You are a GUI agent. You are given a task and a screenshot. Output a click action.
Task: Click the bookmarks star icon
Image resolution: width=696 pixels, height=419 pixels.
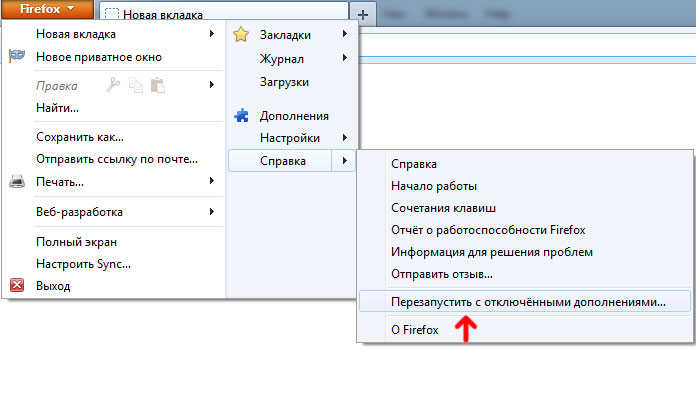pyautogui.click(x=241, y=36)
